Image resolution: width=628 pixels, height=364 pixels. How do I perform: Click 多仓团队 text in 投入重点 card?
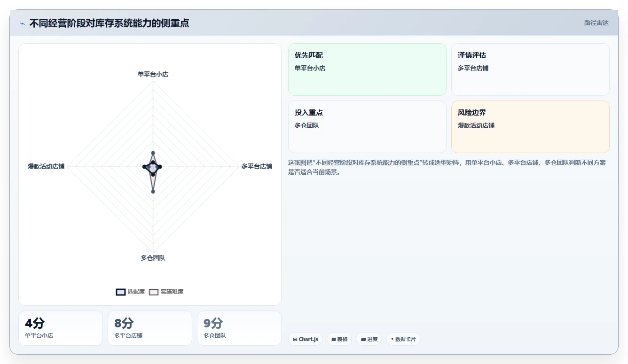tap(307, 125)
